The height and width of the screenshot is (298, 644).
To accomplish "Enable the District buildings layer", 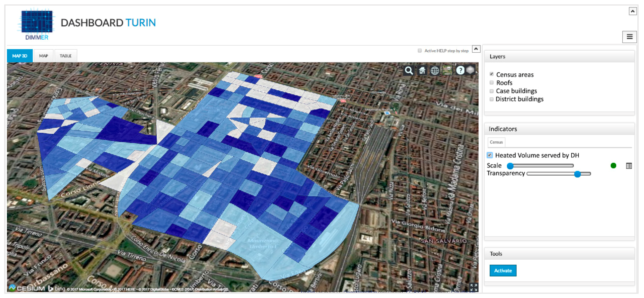I will pos(491,99).
